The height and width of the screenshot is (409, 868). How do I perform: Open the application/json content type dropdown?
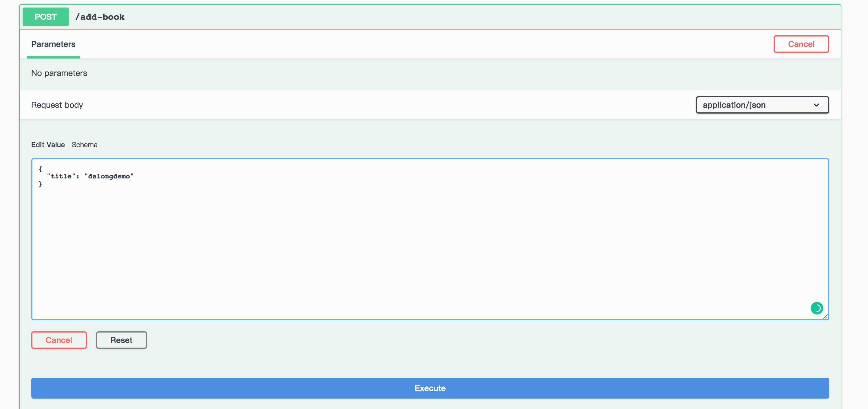point(762,105)
